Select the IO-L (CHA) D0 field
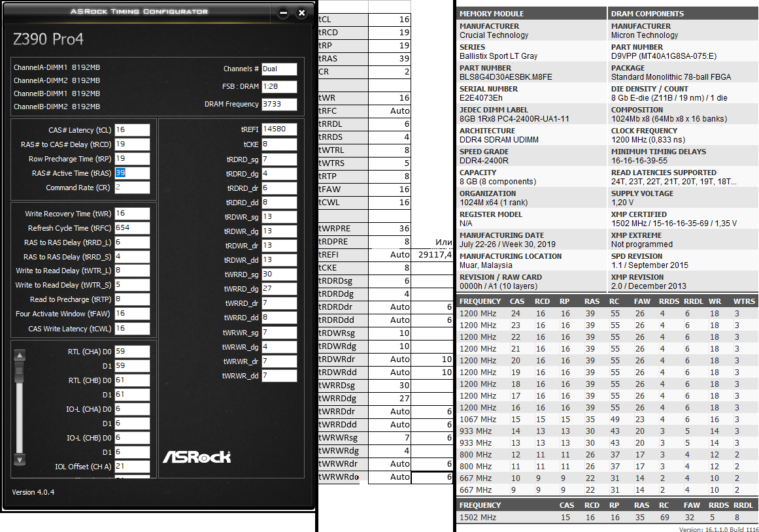759x532 pixels. pyautogui.click(x=132, y=409)
